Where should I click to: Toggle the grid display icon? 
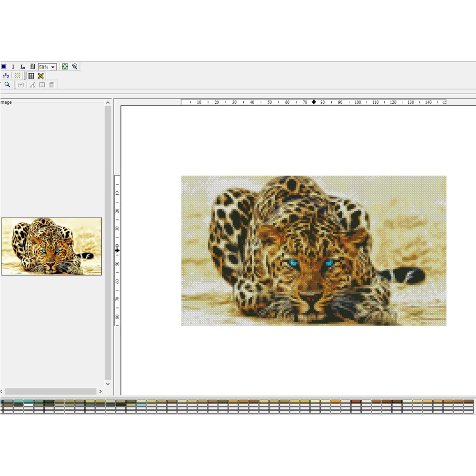pyautogui.click(x=31, y=75)
